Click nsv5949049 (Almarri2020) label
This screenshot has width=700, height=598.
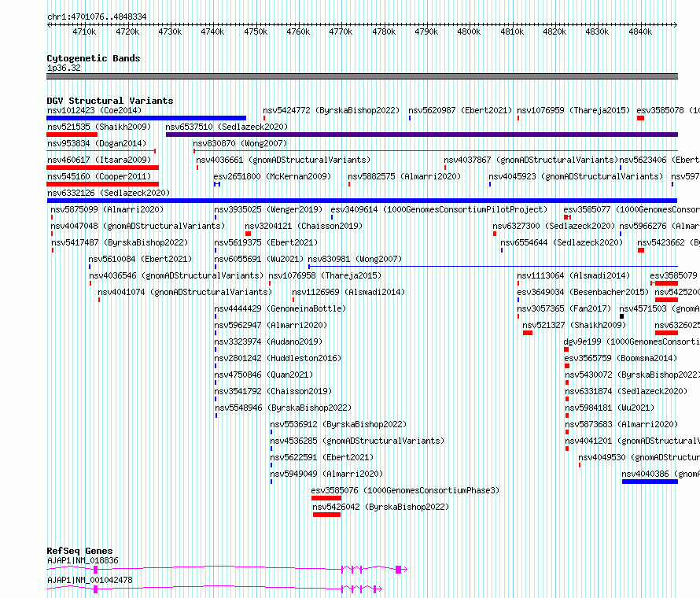tap(326, 474)
